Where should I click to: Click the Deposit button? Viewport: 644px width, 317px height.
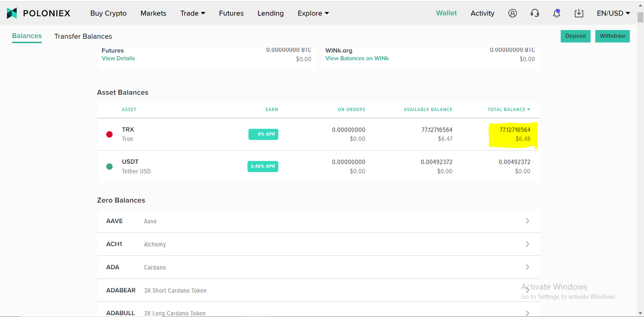pos(576,36)
